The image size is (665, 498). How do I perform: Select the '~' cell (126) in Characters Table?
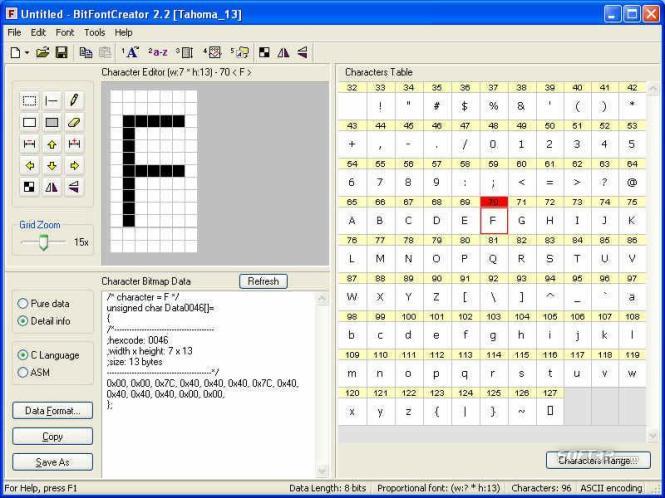[521, 411]
